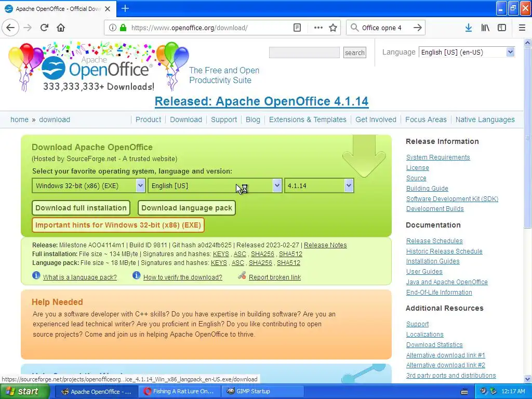
Task: Click info icon beside How to verify download
Action: point(137,275)
